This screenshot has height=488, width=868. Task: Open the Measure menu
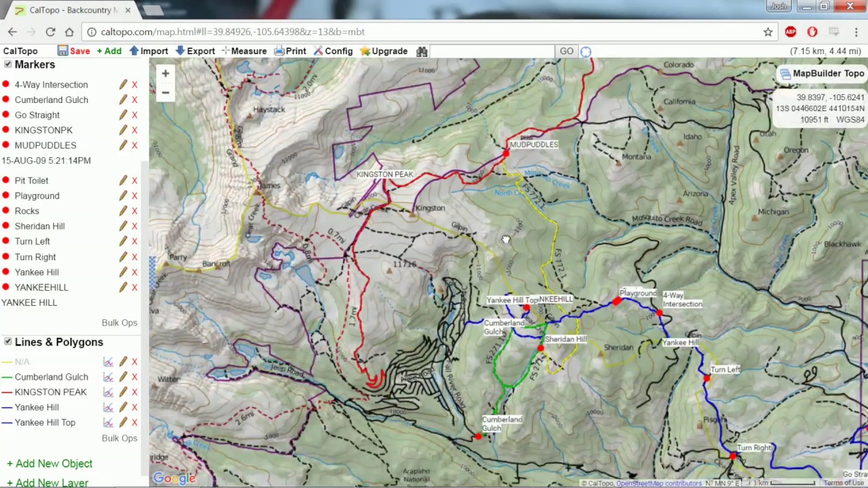coord(244,52)
